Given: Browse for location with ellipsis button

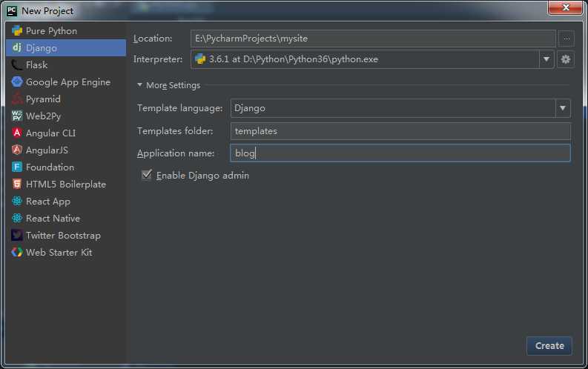Looking at the screenshot, I should (566, 39).
